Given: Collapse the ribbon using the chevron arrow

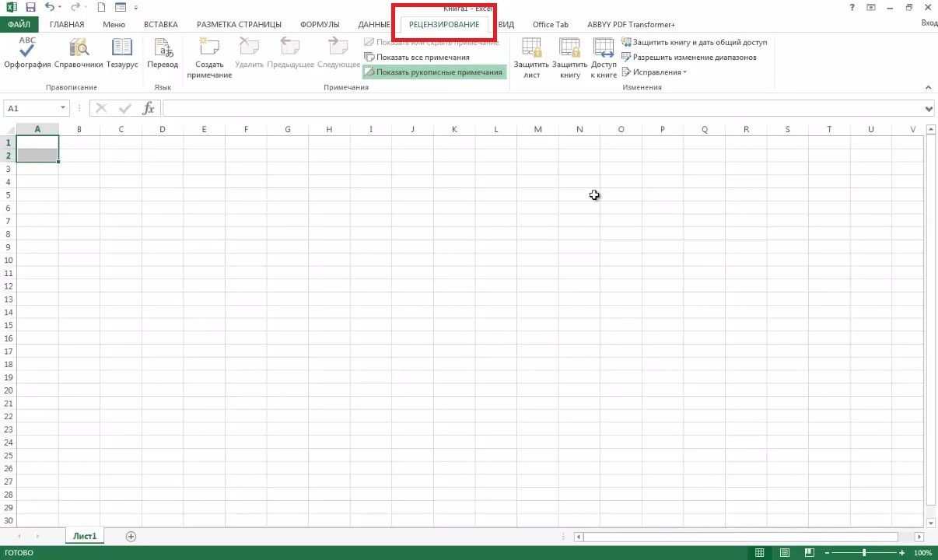Looking at the screenshot, I should tap(928, 87).
